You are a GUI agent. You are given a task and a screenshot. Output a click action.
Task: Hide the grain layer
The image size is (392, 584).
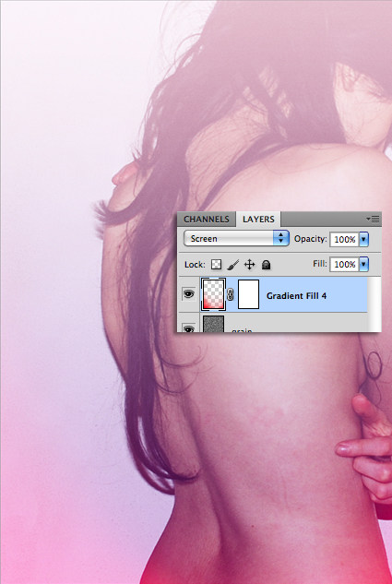pyautogui.click(x=189, y=328)
